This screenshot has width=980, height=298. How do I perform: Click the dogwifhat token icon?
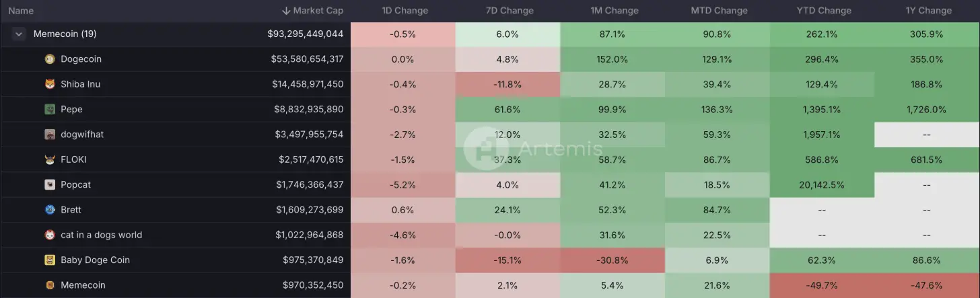[x=50, y=135]
